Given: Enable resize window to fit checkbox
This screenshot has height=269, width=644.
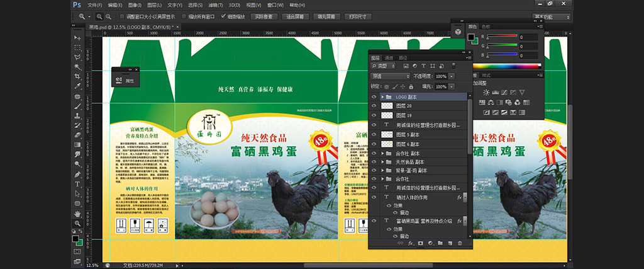Looking at the screenshot, I should click(122, 17).
